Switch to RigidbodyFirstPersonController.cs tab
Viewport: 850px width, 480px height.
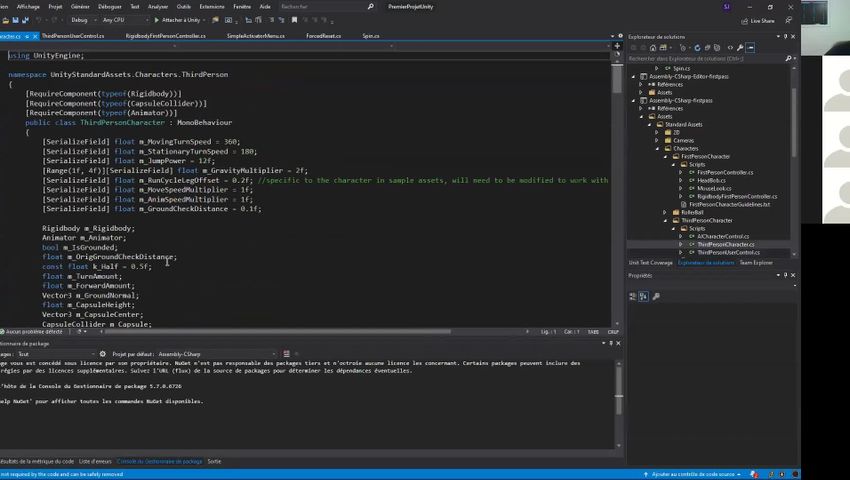click(165, 36)
